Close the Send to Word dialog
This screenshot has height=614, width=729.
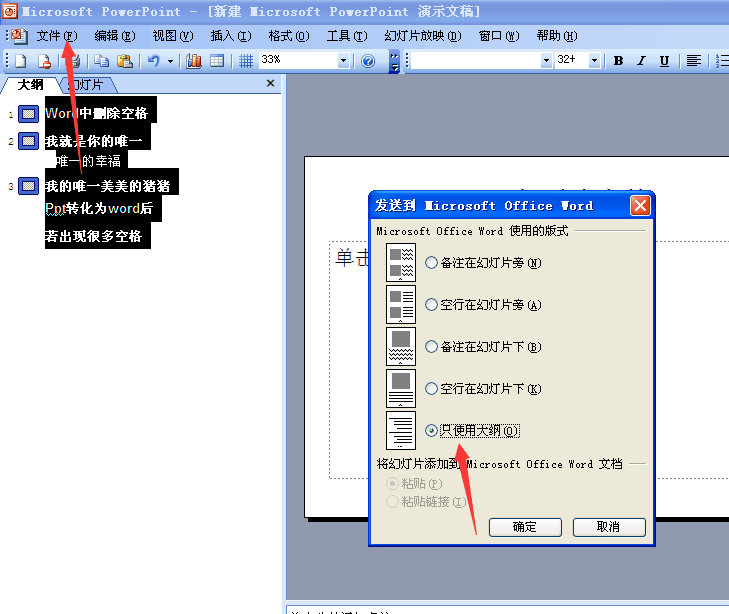(640, 205)
